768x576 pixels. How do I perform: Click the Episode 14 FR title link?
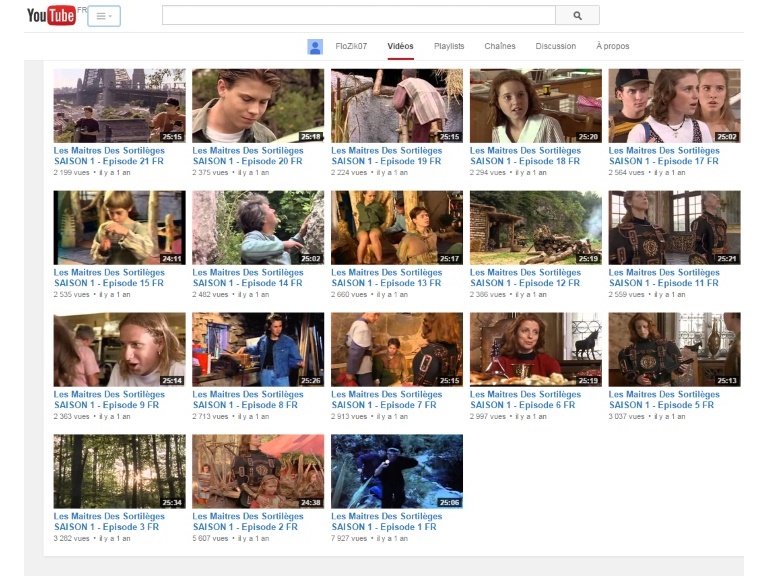[248, 278]
